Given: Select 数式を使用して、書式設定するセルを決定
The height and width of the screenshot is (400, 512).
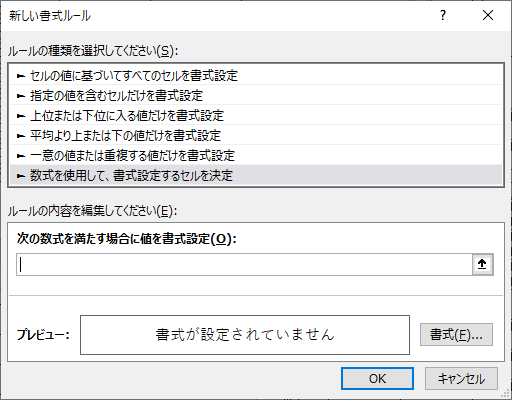Looking at the screenshot, I should click(256, 175).
